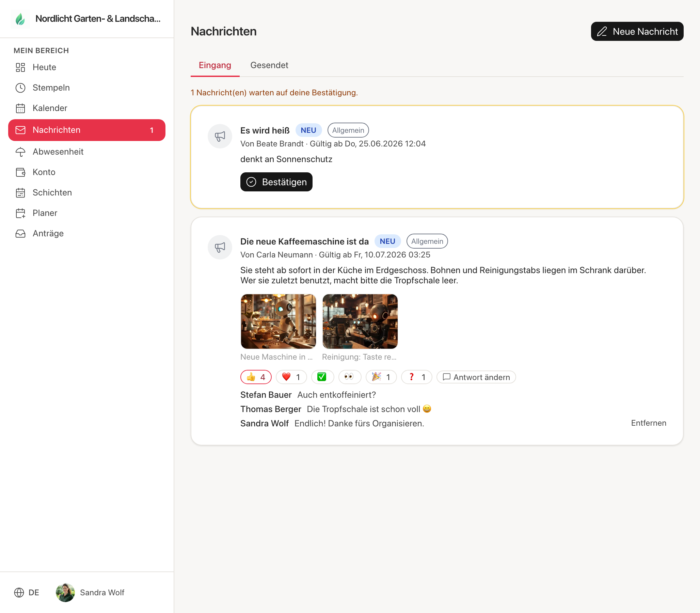Toggle the thumbs-up reaction

pos(256,377)
